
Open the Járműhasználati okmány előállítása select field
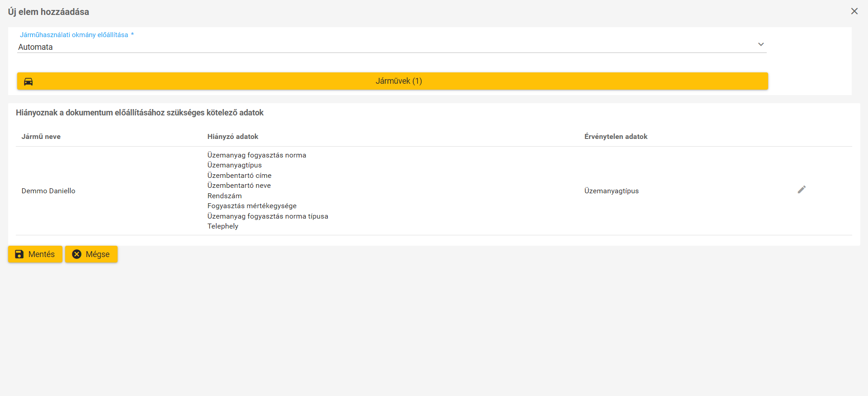pos(389,47)
